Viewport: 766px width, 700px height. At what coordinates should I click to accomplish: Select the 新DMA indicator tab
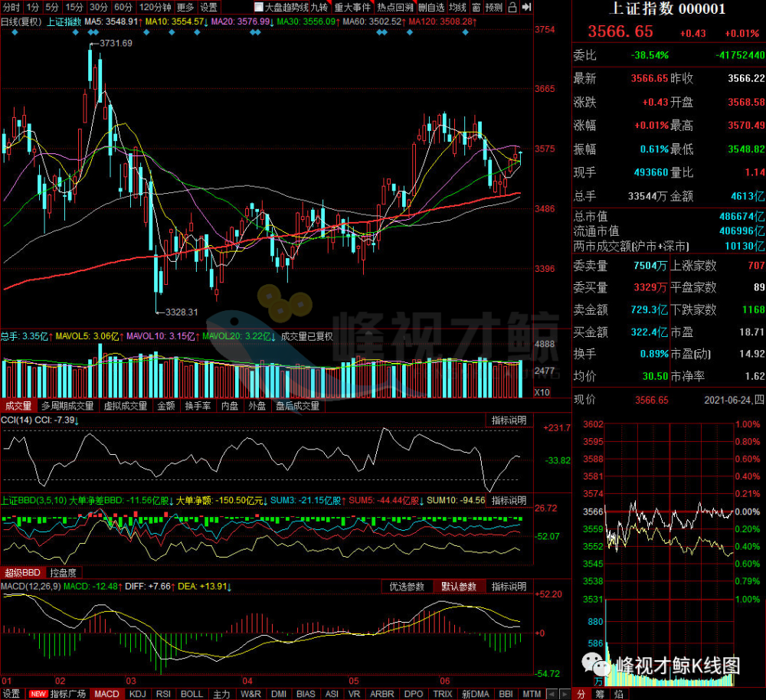(x=476, y=694)
